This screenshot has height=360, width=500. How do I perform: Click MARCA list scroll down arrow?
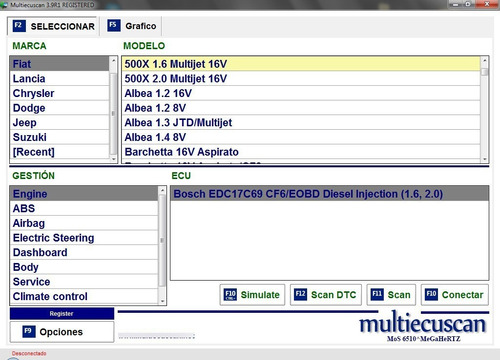click(x=113, y=159)
